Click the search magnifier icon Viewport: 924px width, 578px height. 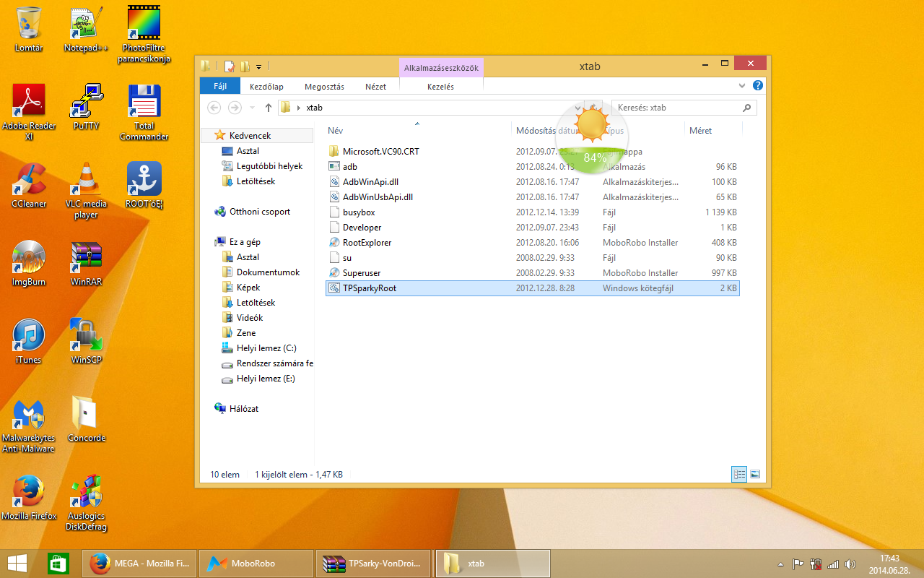747,108
